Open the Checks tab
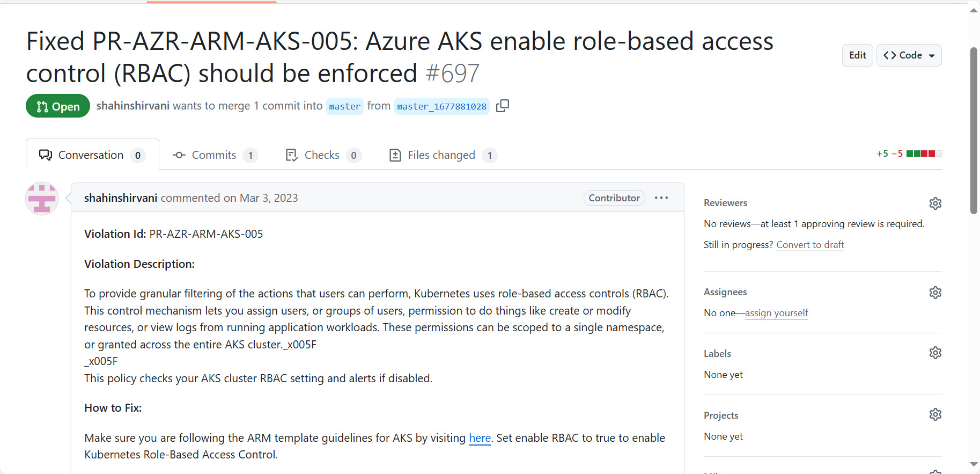 (x=323, y=155)
